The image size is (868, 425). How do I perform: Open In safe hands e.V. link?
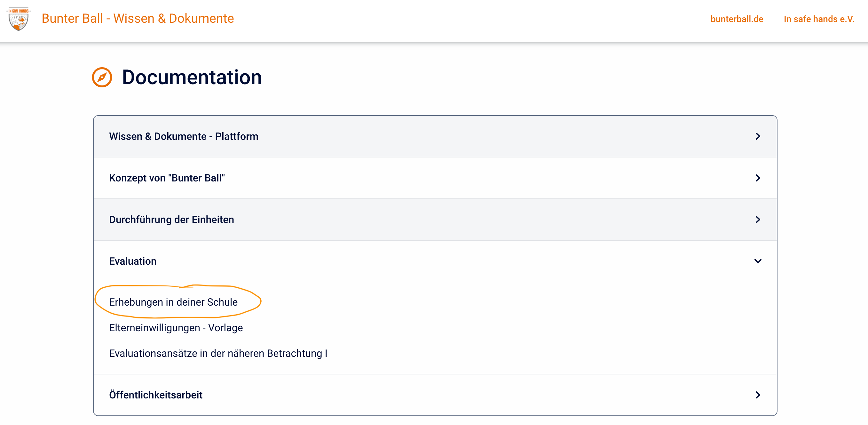click(819, 19)
